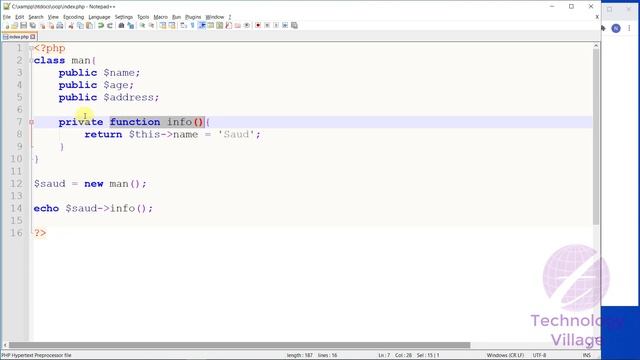Click the Windows (CR LF) status field
This screenshot has width=640, height=360.
coord(505,355)
